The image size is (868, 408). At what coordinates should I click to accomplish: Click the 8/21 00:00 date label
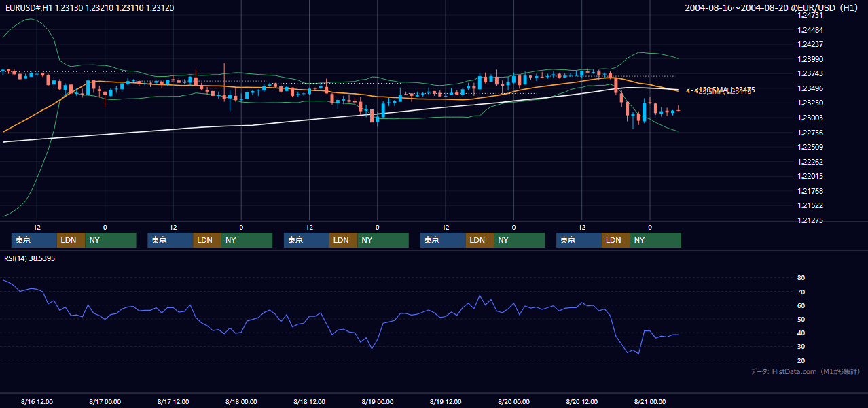pos(650,401)
